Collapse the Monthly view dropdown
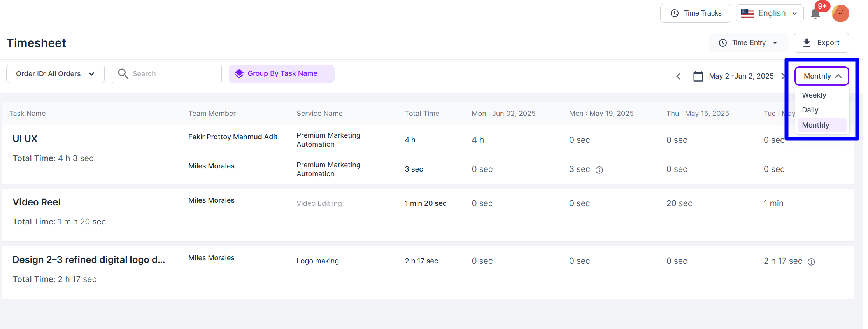Viewport: 868px width, 329px height. (x=821, y=76)
